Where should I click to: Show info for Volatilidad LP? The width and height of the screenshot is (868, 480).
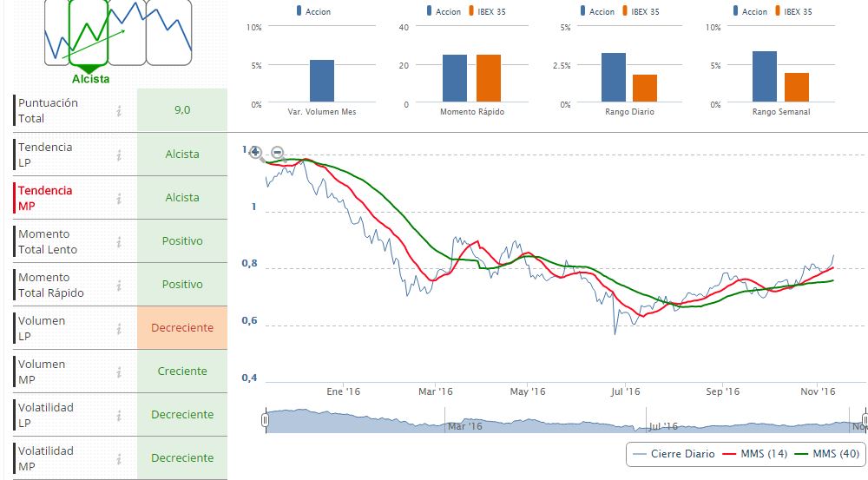(x=119, y=415)
